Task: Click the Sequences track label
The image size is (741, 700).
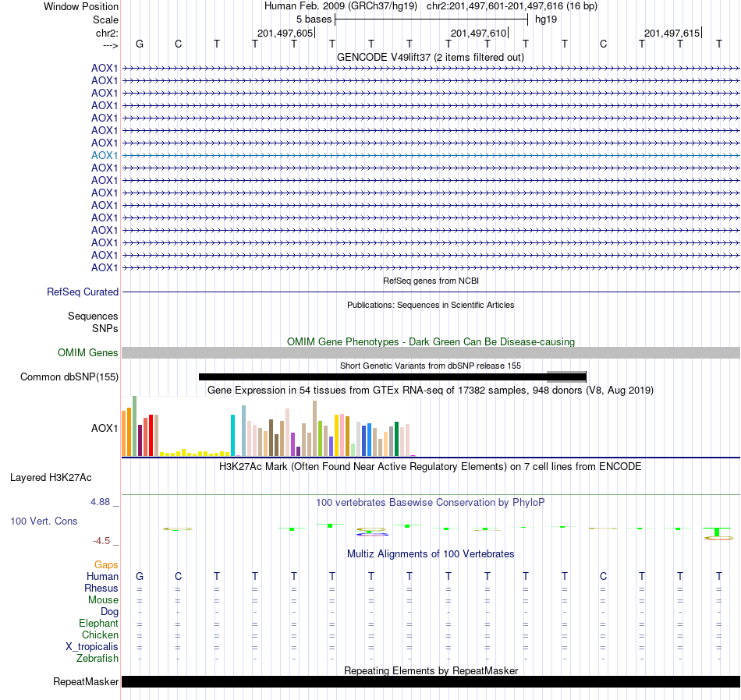Action: [93, 316]
